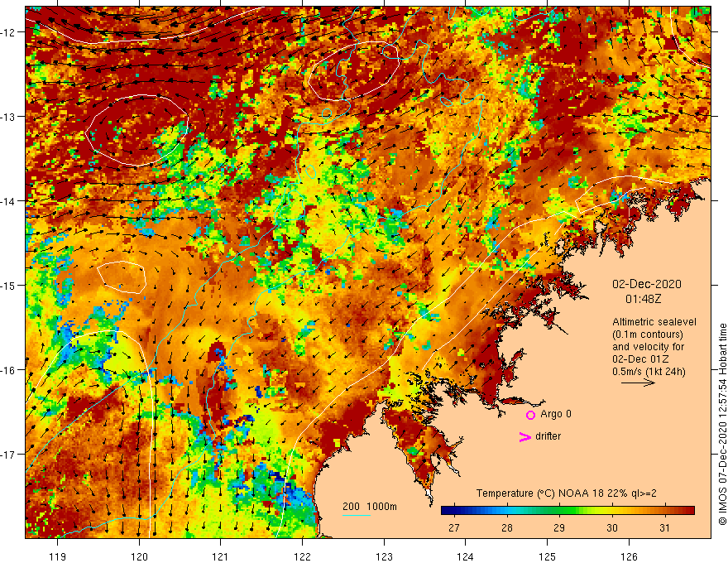Click the magenta Argo 0 circle marker

[530, 415]
